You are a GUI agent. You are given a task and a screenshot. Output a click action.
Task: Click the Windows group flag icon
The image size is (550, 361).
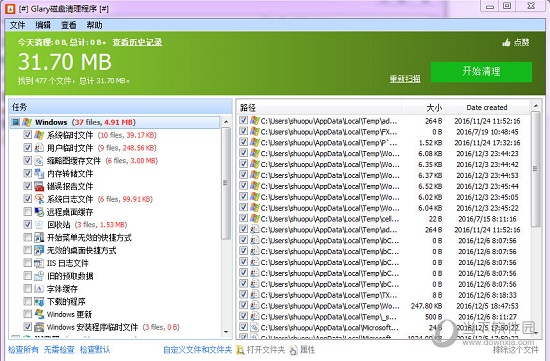27,122
